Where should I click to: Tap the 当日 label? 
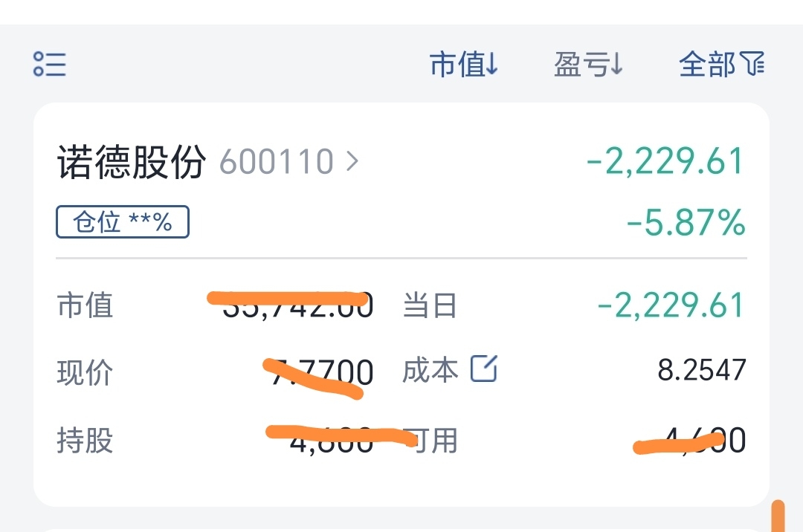430,305
